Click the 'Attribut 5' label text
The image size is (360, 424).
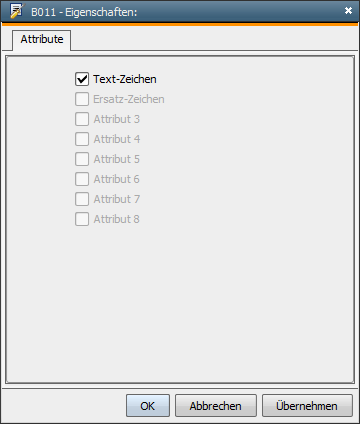click(116, 159)
